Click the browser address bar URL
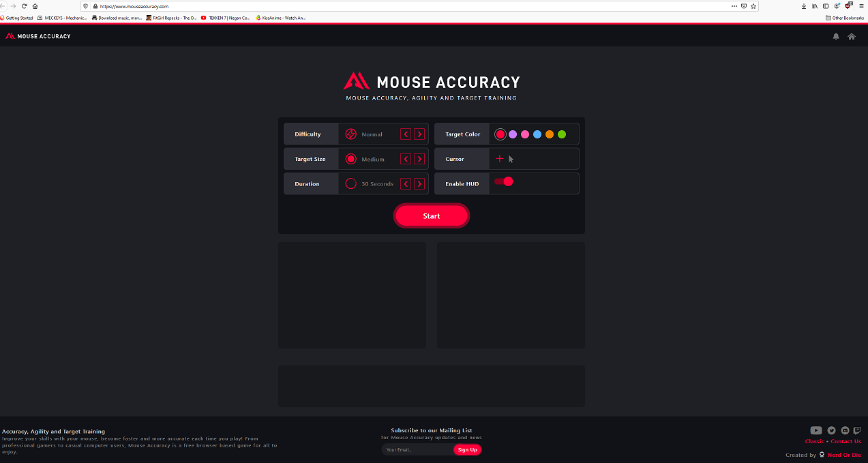 [x=134, y=6]
